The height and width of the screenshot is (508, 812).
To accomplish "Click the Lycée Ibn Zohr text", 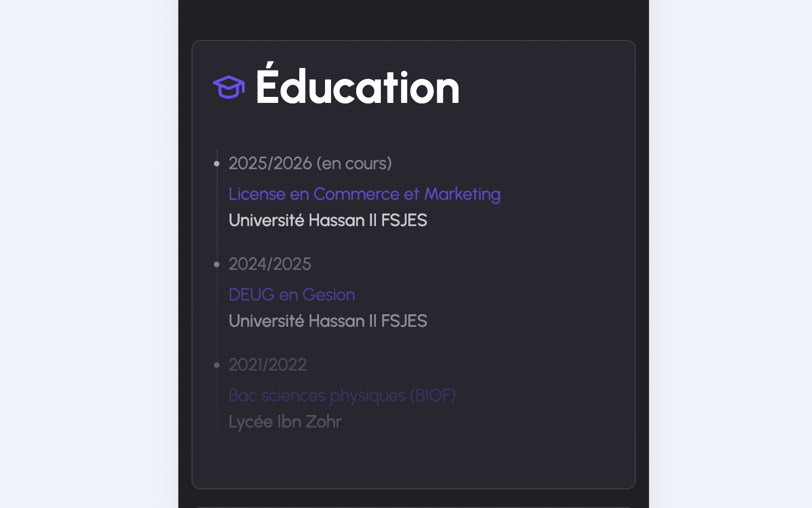I will [x=285, y=422].
